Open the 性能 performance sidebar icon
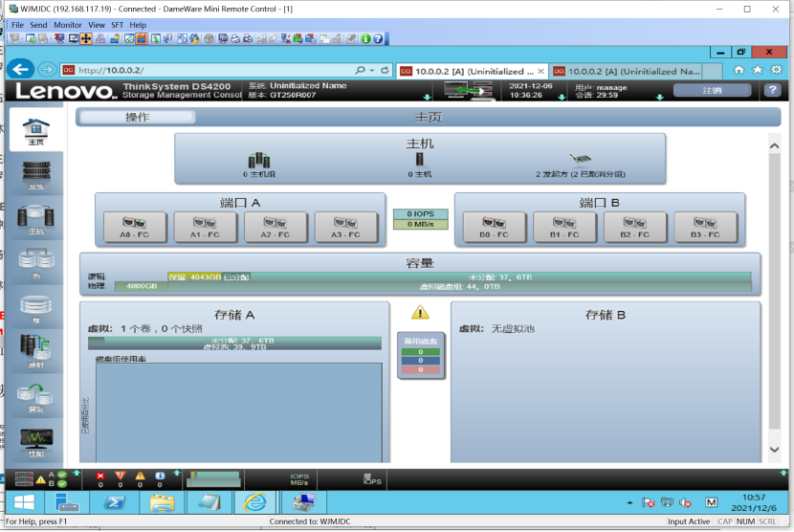Image resolution: width=794 pixels, height=532 pixels. (35, 440)
